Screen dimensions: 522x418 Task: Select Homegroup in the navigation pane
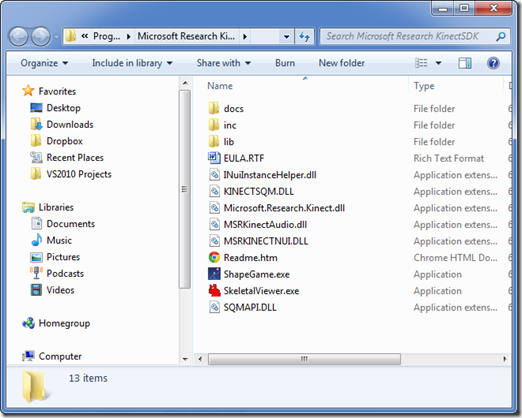[x=56, y=323]
